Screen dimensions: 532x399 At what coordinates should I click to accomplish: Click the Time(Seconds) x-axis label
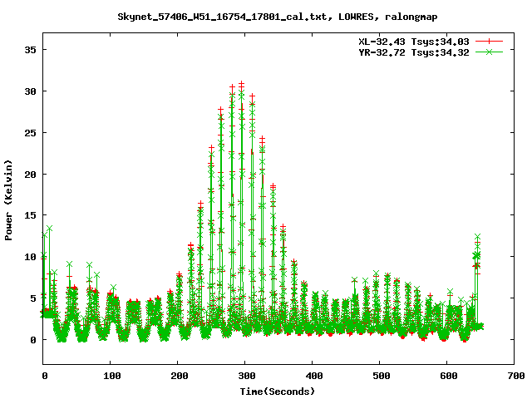[278, 392]
